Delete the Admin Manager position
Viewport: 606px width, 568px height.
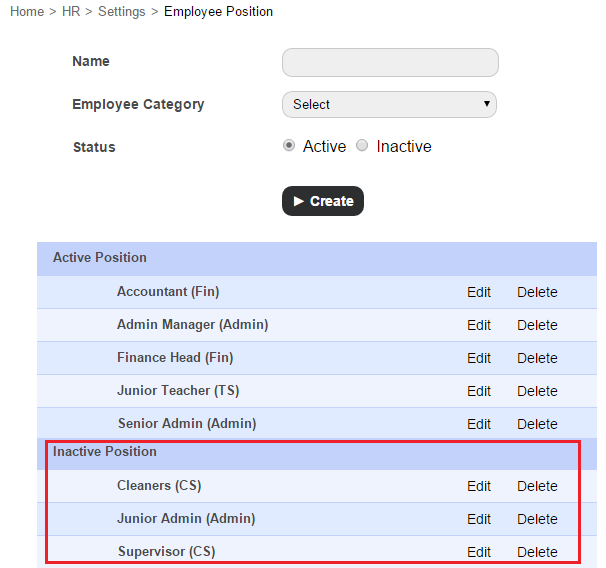pos(537,325)
